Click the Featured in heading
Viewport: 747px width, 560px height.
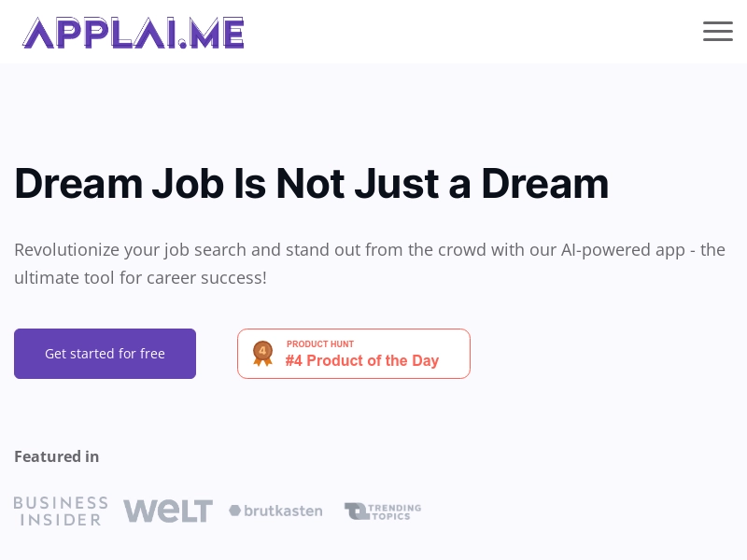click(56, 456)
